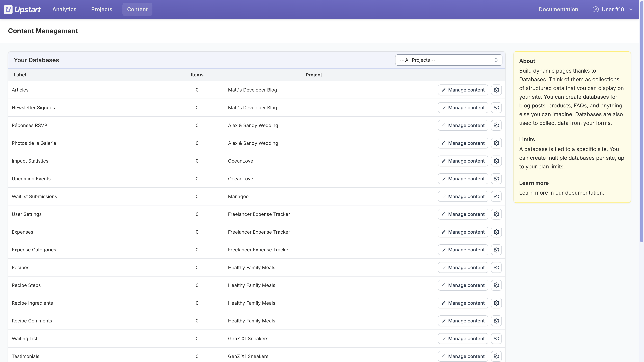The image size is (644, 362).
Task: Click 'Learn more in our documentation.' text
Action: 561,193
